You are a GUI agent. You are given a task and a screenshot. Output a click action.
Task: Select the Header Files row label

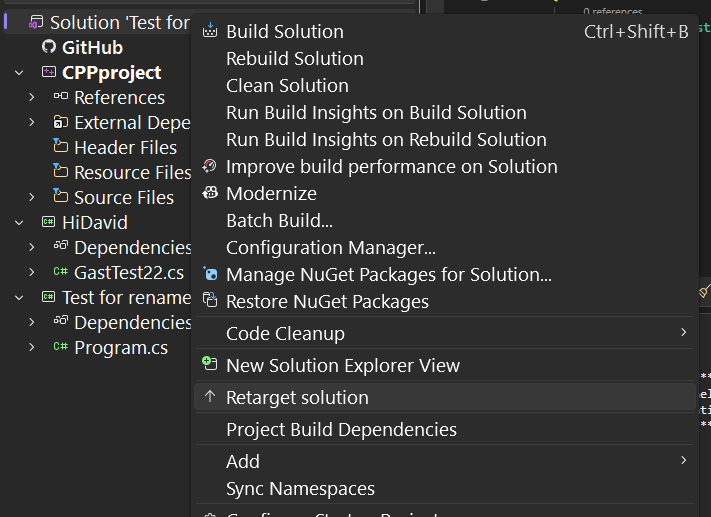coord(126,147)
